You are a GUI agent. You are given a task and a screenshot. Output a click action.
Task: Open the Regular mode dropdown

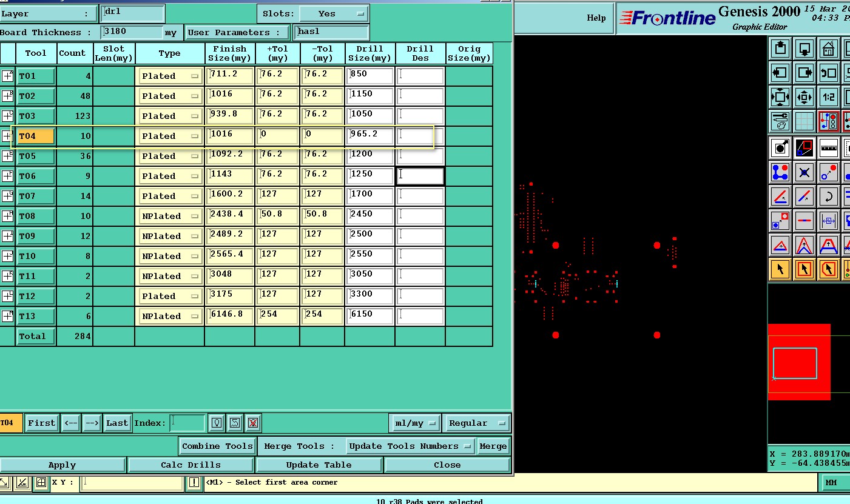[477, 423]
